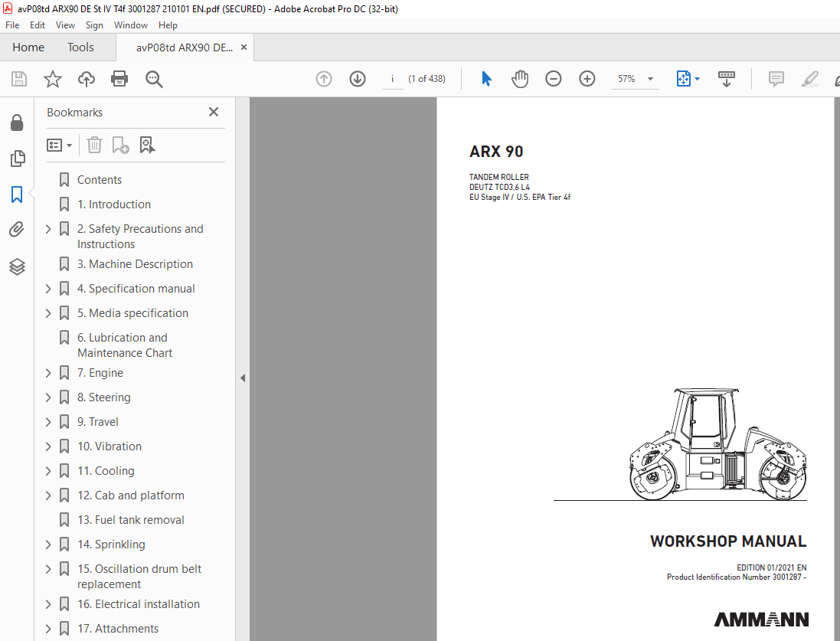Expand the 16. Electrical installation bookmark
Screen dimensions: 840x641
[48, 604]
